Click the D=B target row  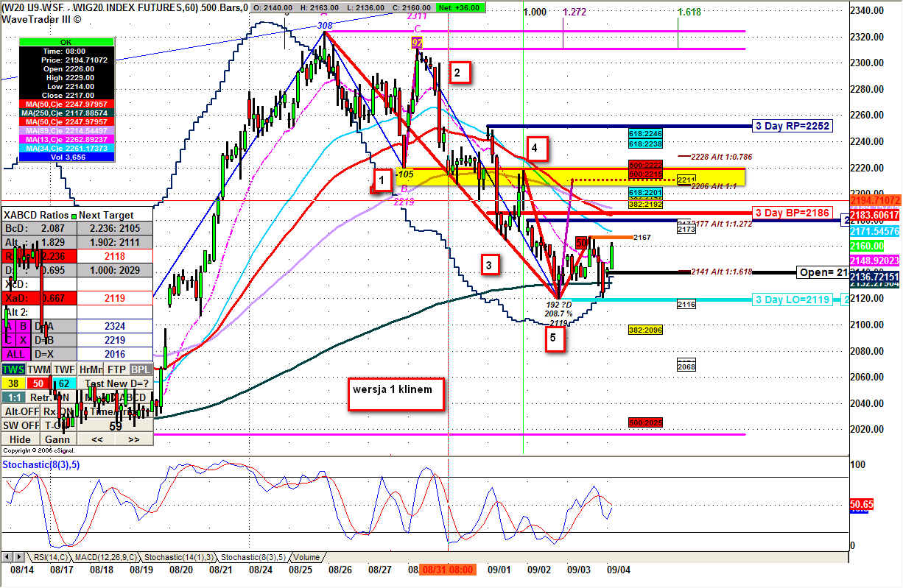click(54, 340)
